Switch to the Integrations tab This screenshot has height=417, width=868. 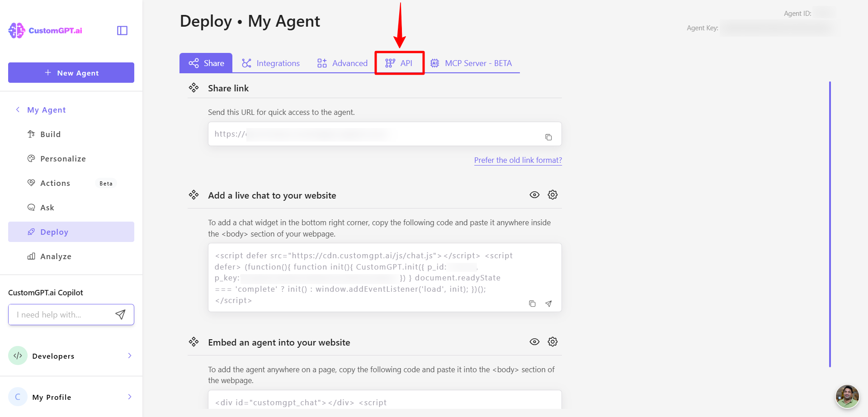(x=271, y=63)
